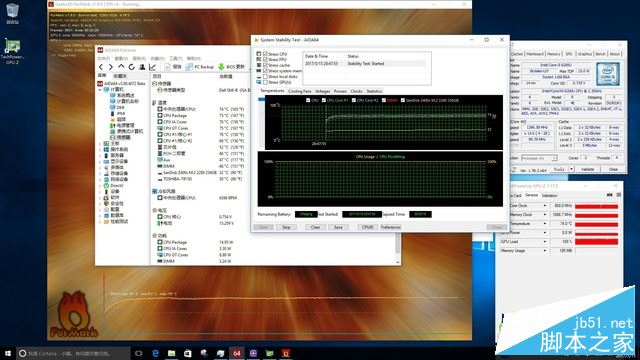The image size is (640, 360).
Task: Open Preferences in the Stability Test
Action: click(x=391, y=227)
